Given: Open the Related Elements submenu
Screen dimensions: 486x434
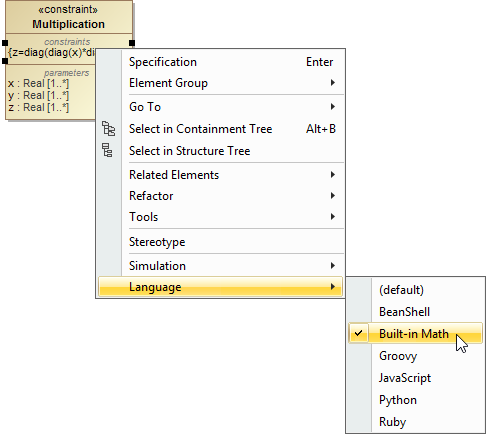Looking at the screenshot, I should (220, 175).
